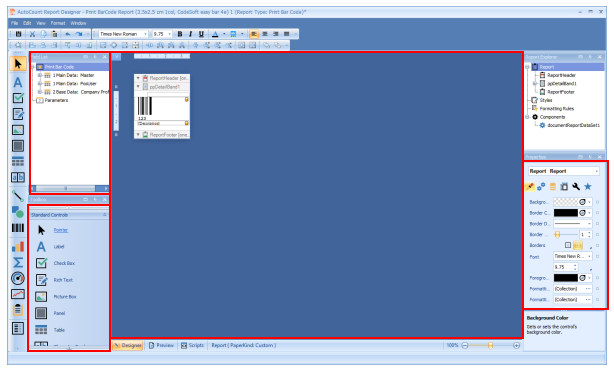614x374 pixels.
Task: Click the Border Color black swatch
Action: click(565, 213)
